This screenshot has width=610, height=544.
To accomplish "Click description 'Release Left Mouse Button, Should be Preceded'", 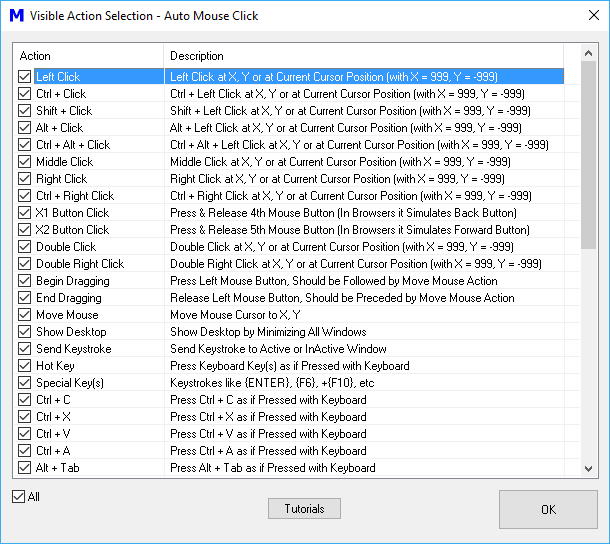I will [x=342, y=298].
